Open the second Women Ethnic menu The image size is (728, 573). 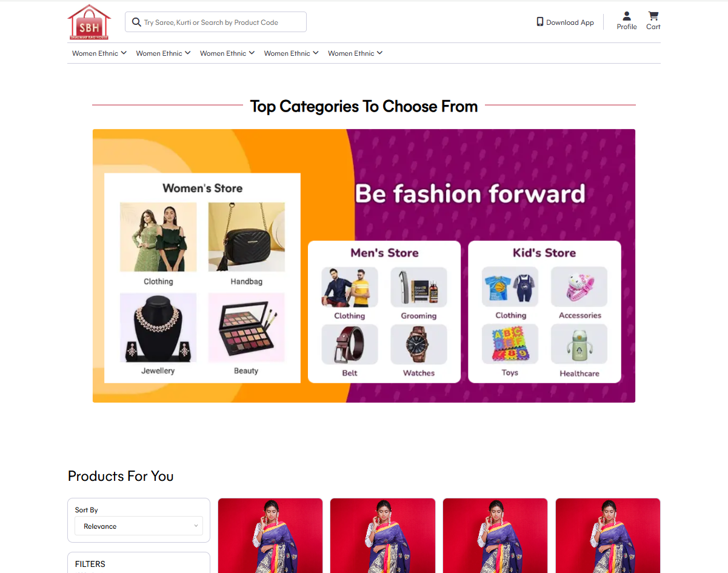pos(164,53)
